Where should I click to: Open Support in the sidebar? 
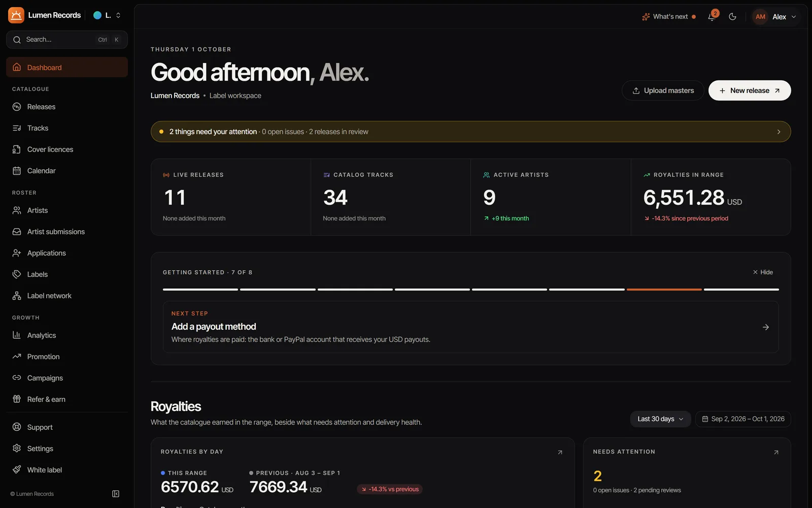[x=67, y=427]
